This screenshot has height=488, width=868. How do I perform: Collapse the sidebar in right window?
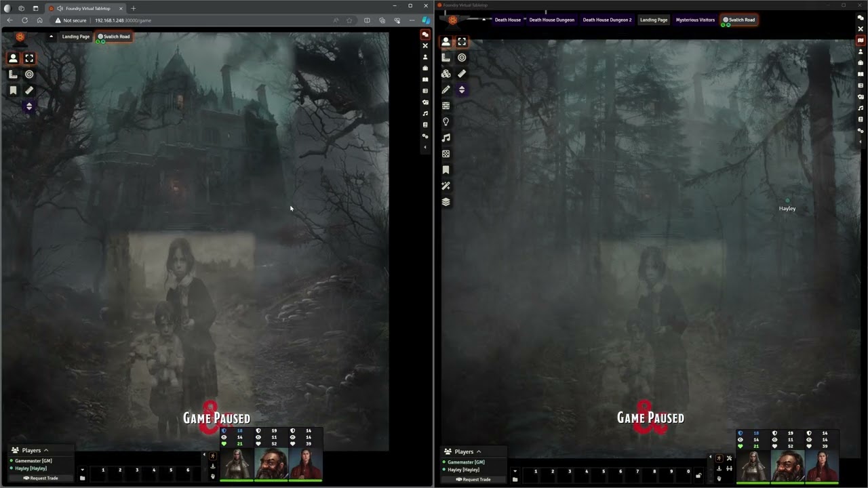coord(861,142)
